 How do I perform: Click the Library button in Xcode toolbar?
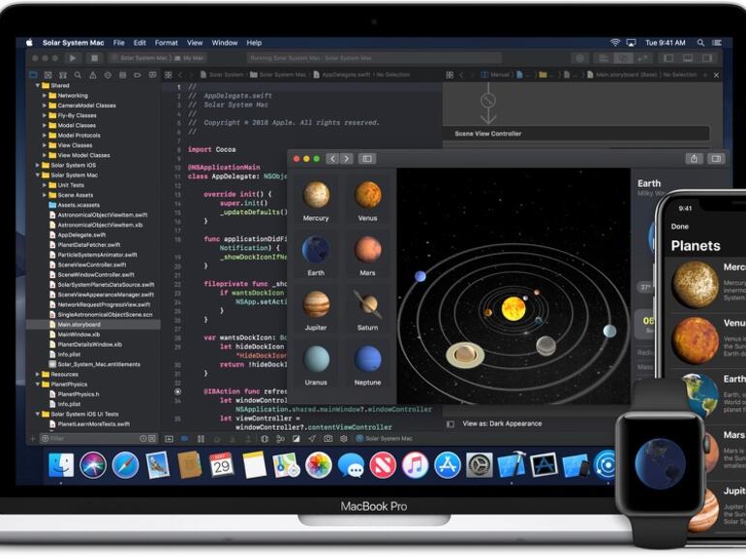pyautogui.click(x=580, y=58)
